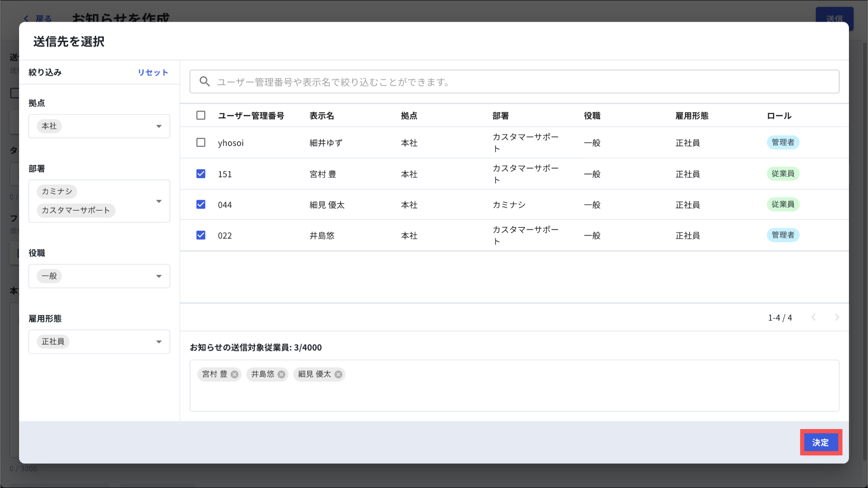
Task: Uncheck user 151 宮村 豊 checkbox
Action: pos(201,174)
